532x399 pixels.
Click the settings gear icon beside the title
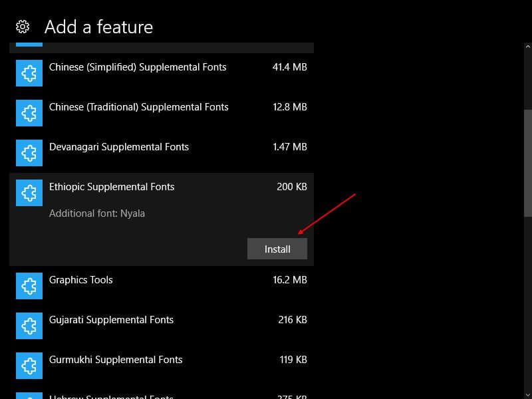pyautogui.click(x=23, y=27)
